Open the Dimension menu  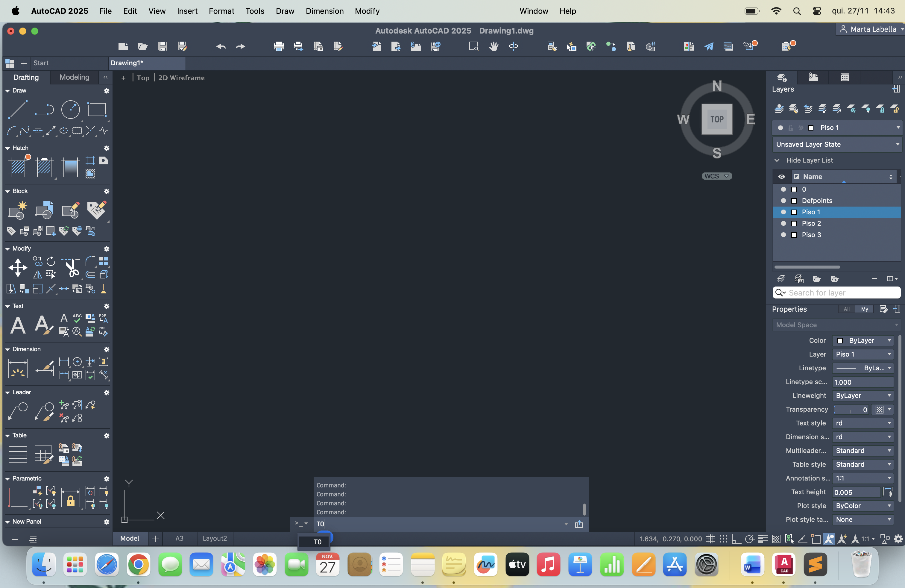click(324, 11)
